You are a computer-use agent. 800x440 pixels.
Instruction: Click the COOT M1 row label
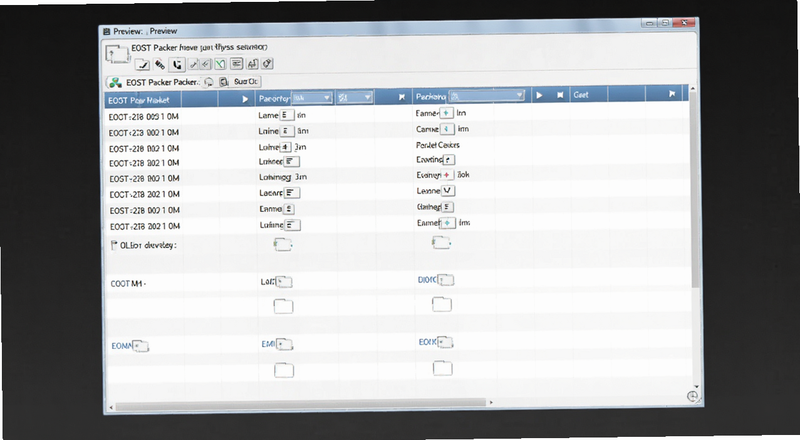coord(128,283)
